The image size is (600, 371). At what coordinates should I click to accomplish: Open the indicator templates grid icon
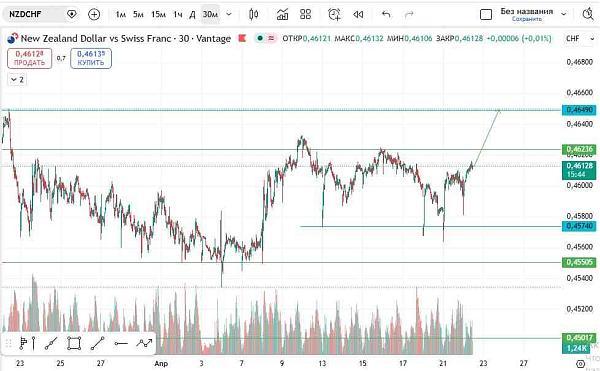click(x=305, y=15)
